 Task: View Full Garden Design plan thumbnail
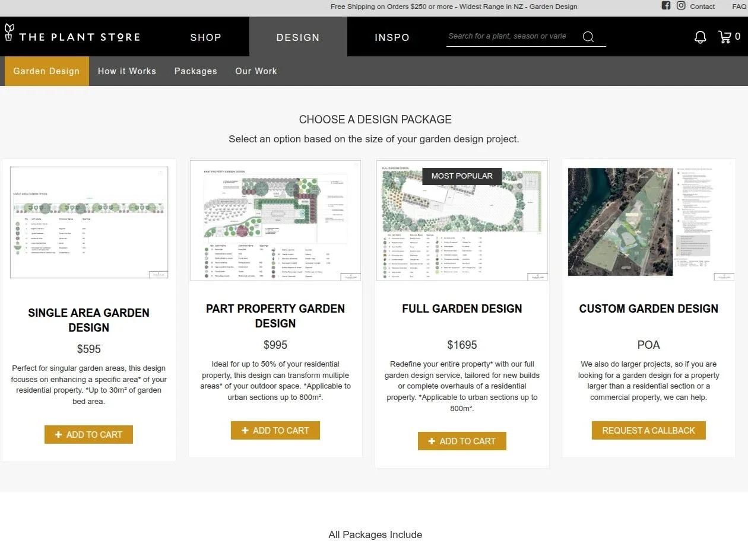click(x=462, y=220)
